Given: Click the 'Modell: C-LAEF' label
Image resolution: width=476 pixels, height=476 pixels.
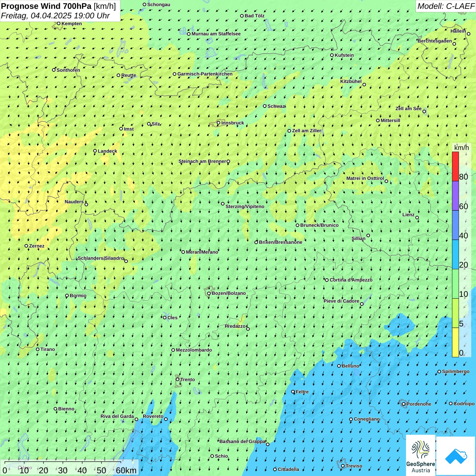Looking at the screenshot, I should 446,6.
